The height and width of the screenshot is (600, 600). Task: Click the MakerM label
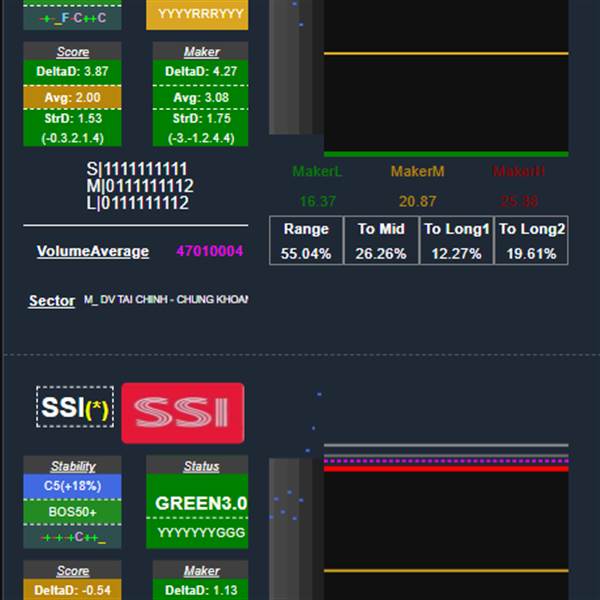(417, 171)
